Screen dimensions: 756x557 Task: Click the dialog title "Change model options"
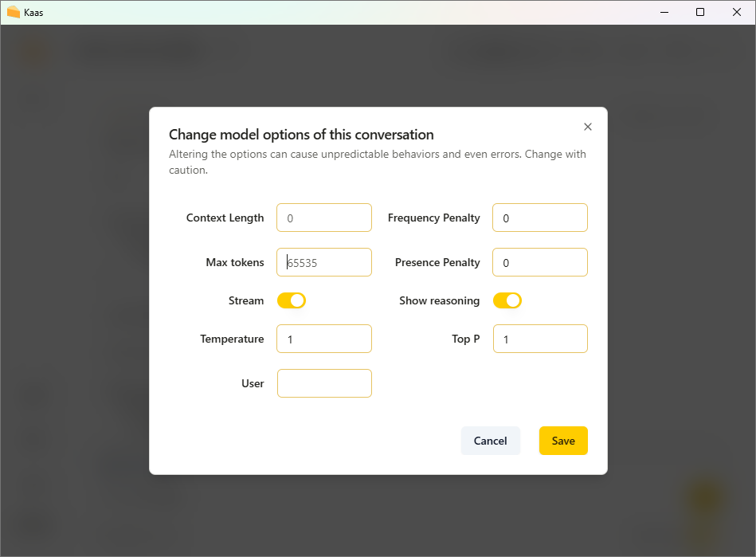click(x=301, y=135)
